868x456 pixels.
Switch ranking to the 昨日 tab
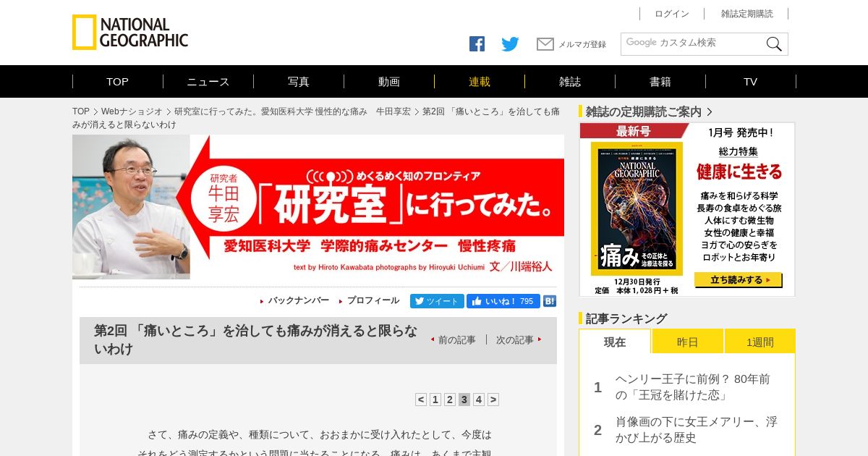pos(688,342)
